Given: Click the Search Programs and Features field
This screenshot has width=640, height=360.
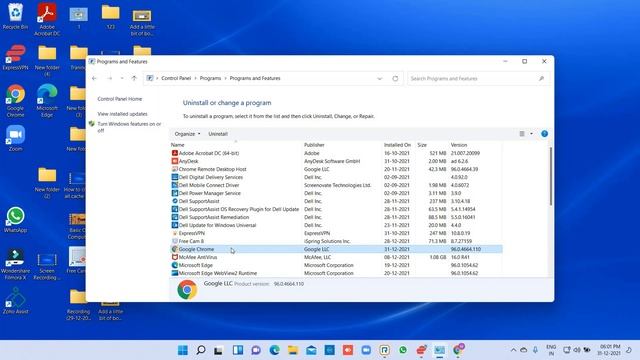Looking at the screenshot, I should (x=478, y=78).
